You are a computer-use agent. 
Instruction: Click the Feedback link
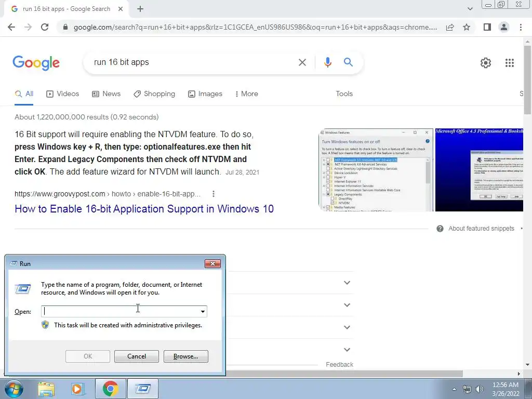click(339, 364)
